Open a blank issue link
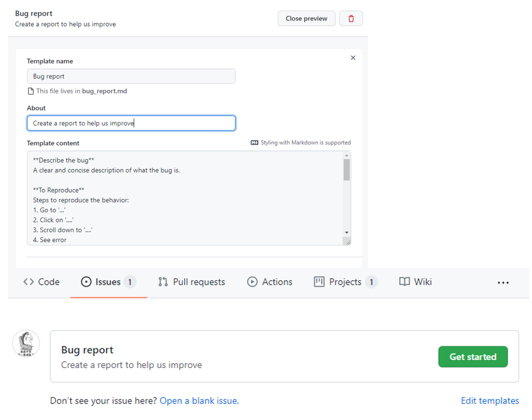Screen dimensions: 532x420 click(199, 401)
